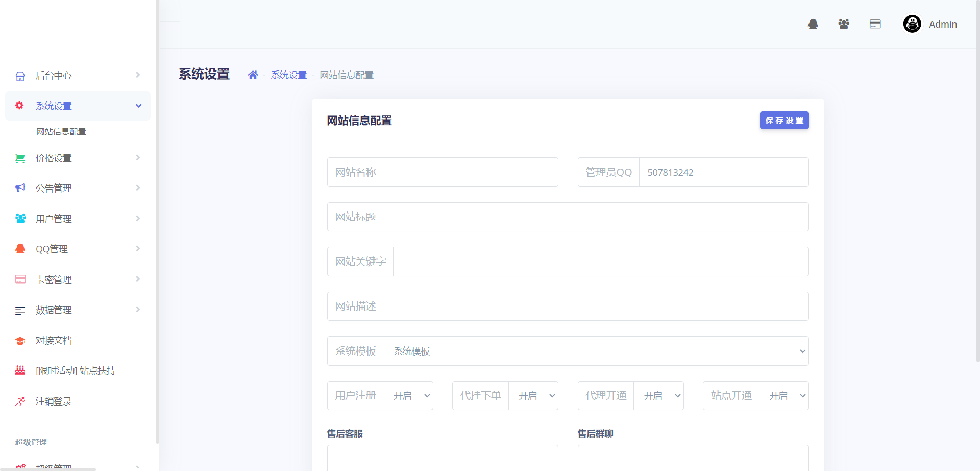Select the 注销登录 running person icon
980x471 pixels.
click(x=20, y=402)
